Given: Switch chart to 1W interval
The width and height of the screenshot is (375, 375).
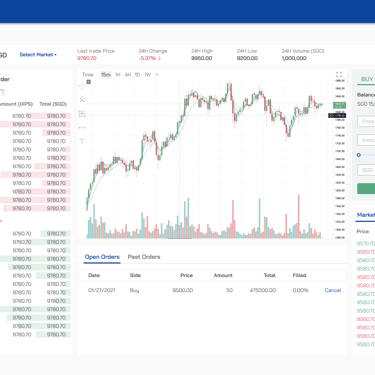Looking at the screenshot, I should click(148, 75).
